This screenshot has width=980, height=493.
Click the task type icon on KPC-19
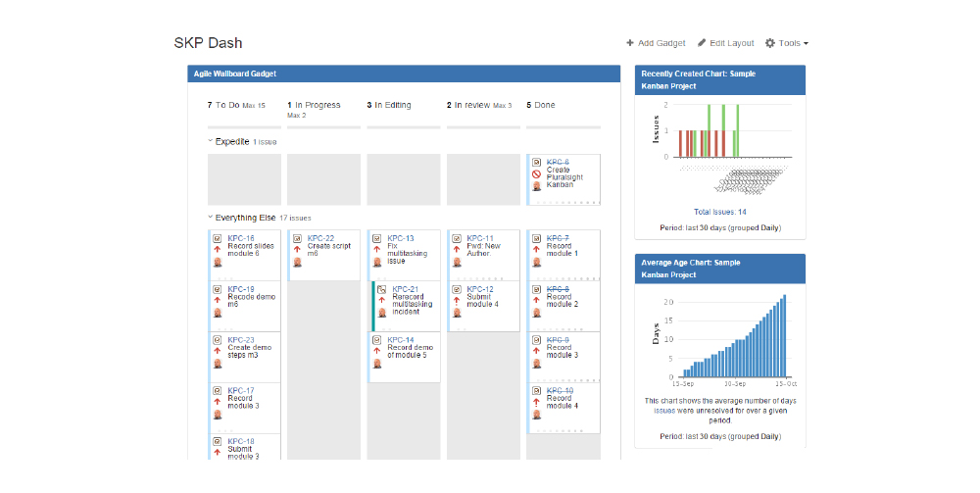click(218, 289)
